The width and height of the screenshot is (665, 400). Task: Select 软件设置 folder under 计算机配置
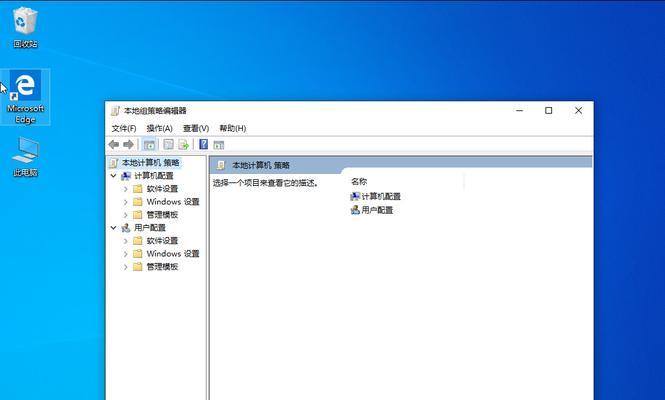click(156, 189)
